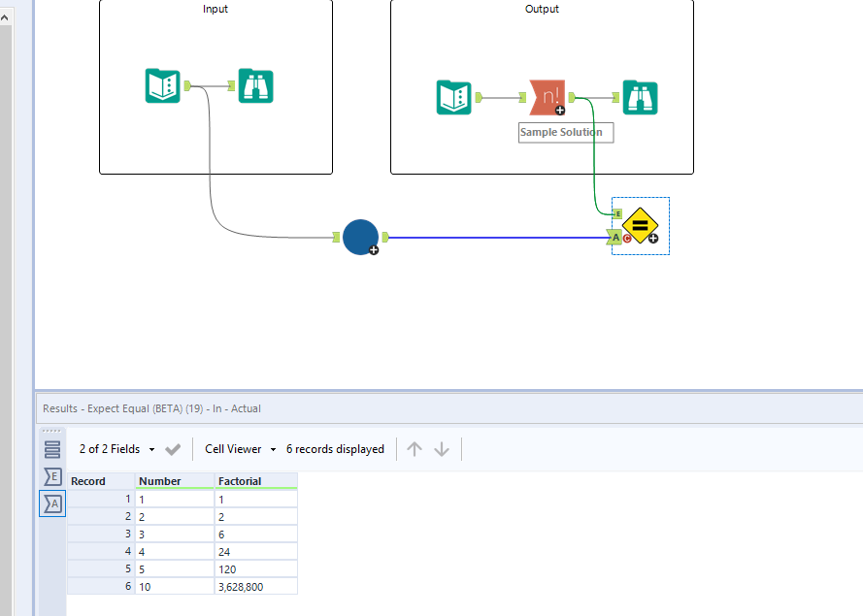
Task: Select the blue circular macro tool on the canvas
Action: (x=360, y=237)
